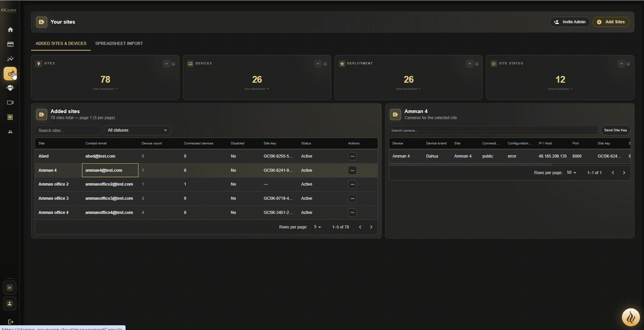Image resolution: width=644 pixels, height=330 pixels.
Task: Click email ammanoffice4@test.com
Action: click(109, 213)
